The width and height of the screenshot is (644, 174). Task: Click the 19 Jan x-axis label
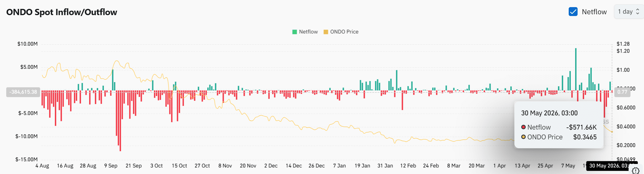(362, 166)
